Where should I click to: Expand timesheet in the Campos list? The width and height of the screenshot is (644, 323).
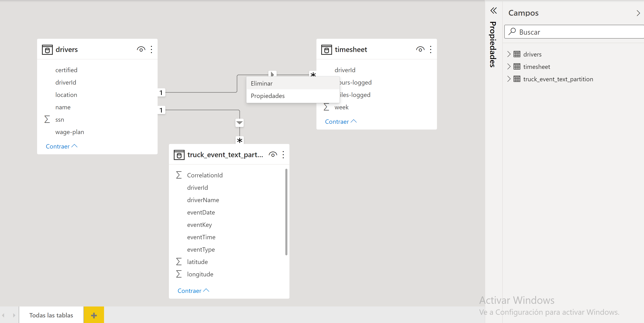[509, 67]
